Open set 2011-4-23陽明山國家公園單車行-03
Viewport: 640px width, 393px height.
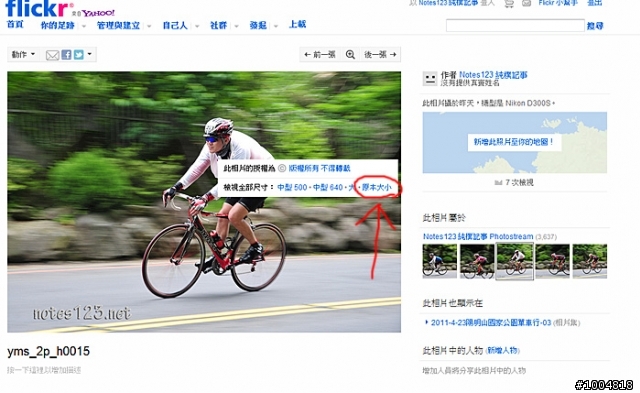491,322
